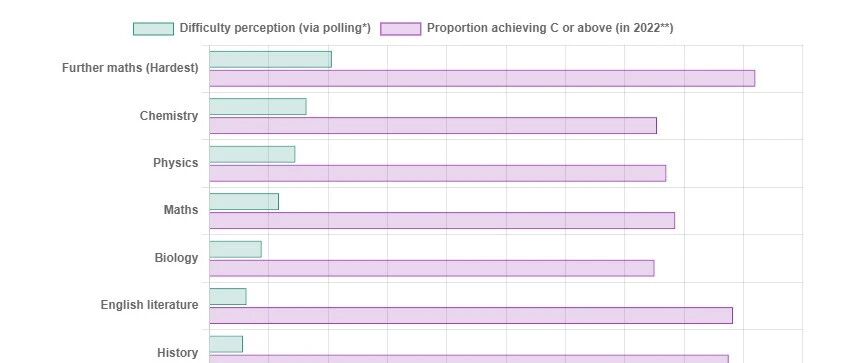853x363 pixels.
Task: Toggle the Difficulty perception legend swatch
Action: 153,29
